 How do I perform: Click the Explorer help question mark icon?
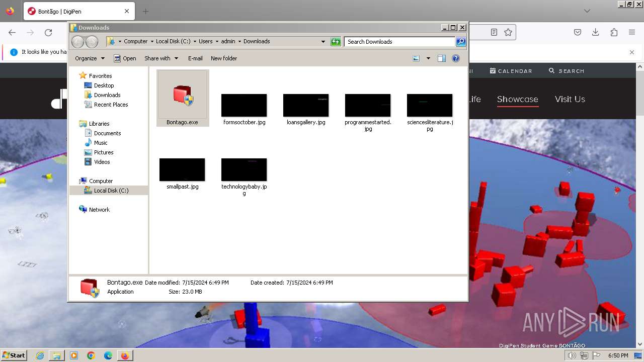coord(456,58)
